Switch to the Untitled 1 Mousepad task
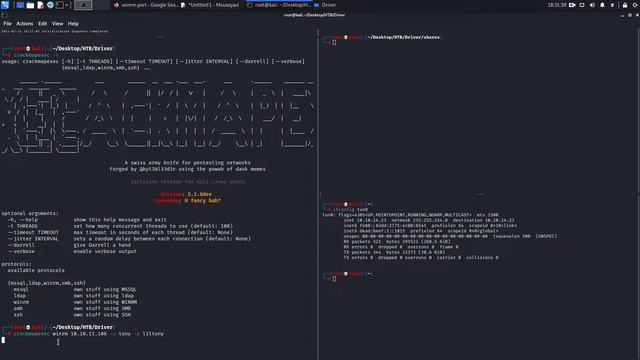 click(210, 5)
